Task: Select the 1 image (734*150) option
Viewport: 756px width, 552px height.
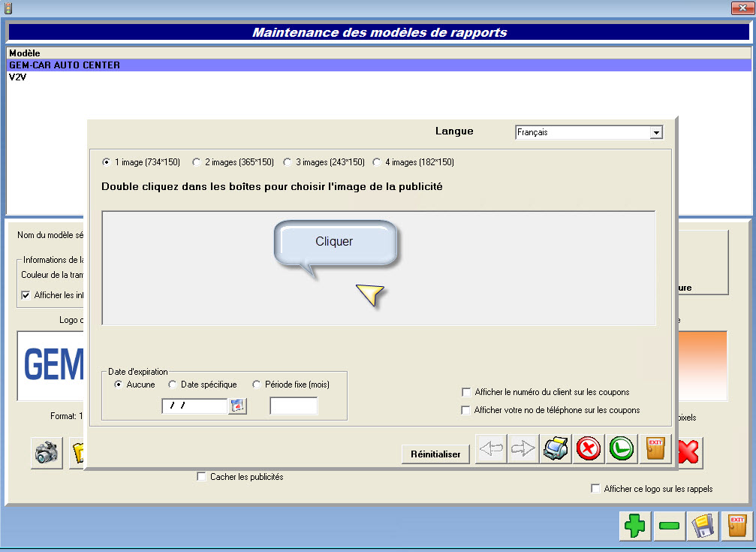Action: 141,162
